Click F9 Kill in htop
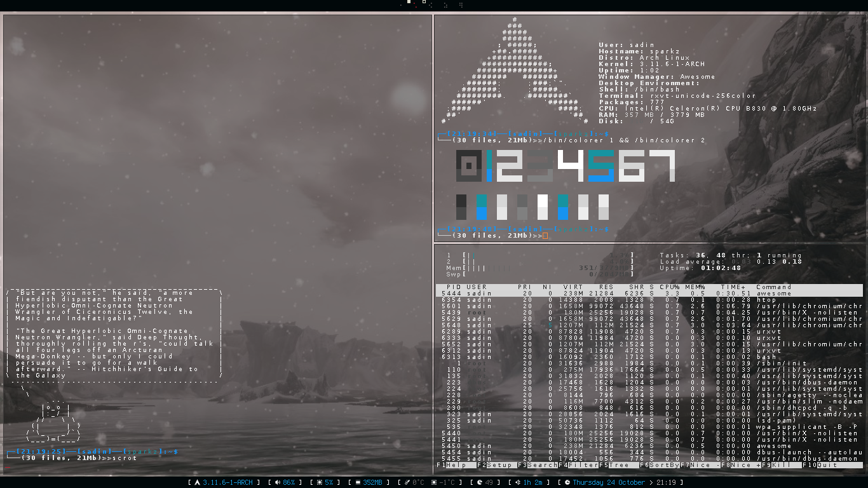This screenshot has width=868, height=488. click(x=782, y=465)
